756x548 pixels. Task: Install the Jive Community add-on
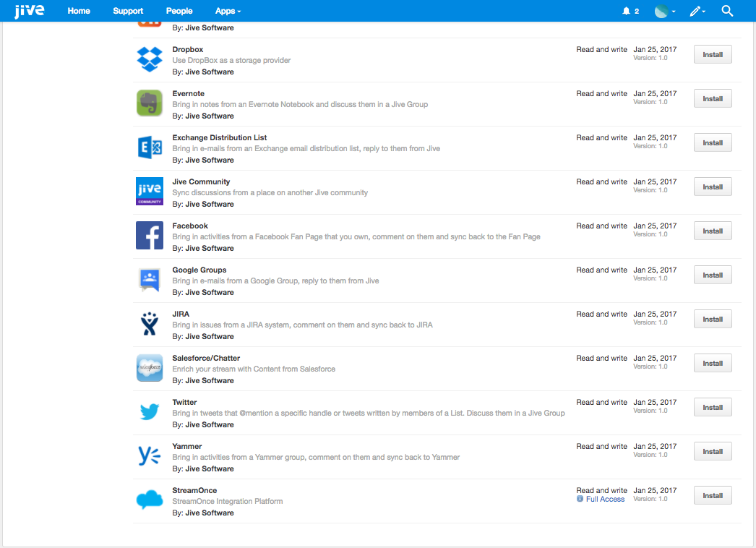click(x=713, y=187)
